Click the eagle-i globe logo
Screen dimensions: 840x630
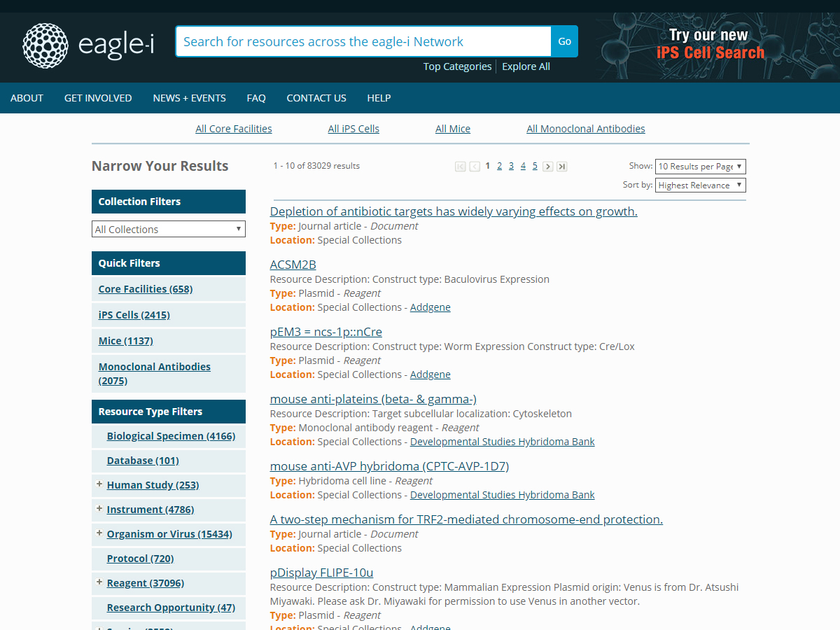coord(45,45)
